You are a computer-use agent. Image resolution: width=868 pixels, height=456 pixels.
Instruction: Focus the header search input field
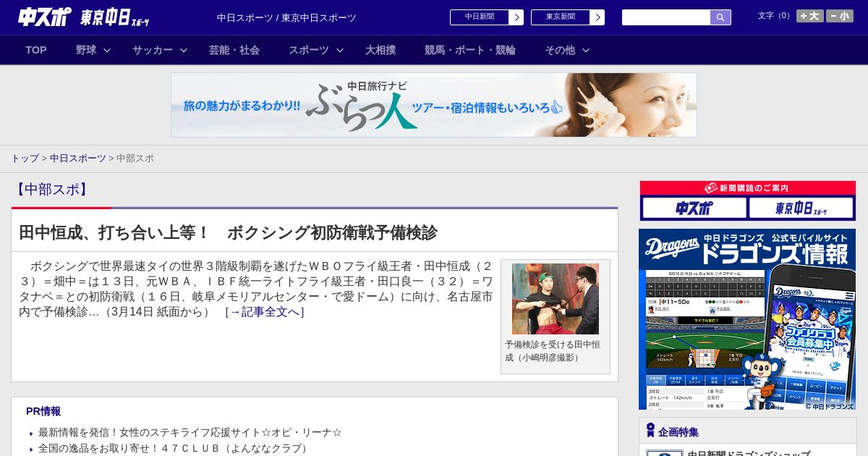pyautogui.click(x=666, y=17)
